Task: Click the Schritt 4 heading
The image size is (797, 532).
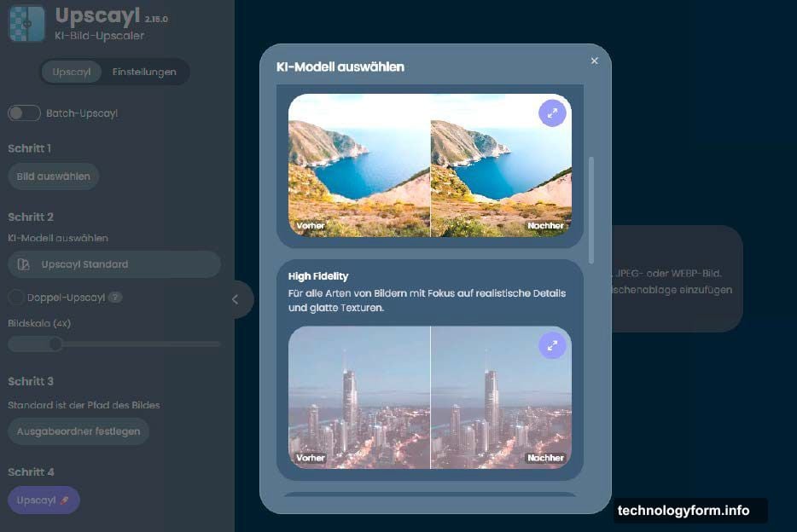Action: coord(31,472)
